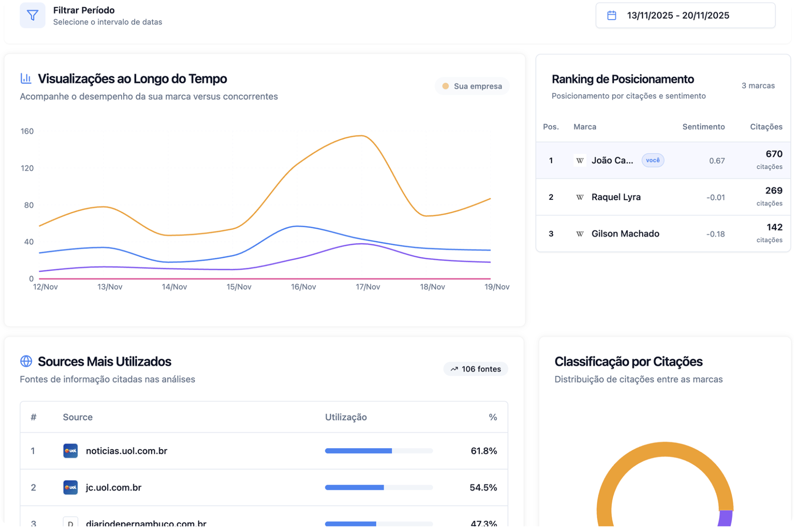This screenshot has height=532, width=794.
Task: Click the Wikipedia icon next to João Ca...
Action: (580, 160)
